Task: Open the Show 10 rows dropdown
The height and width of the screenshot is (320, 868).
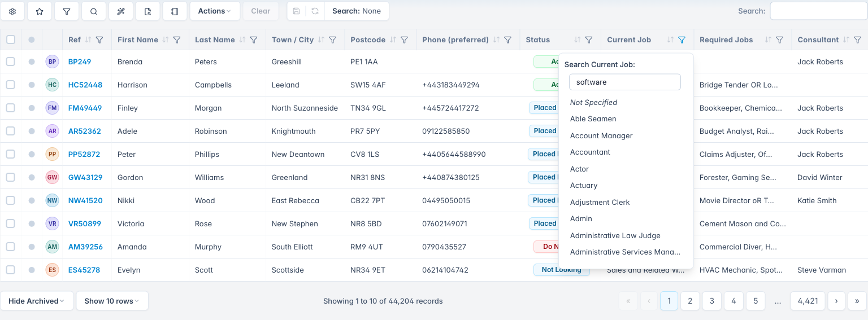Action: tap(112, 301)
